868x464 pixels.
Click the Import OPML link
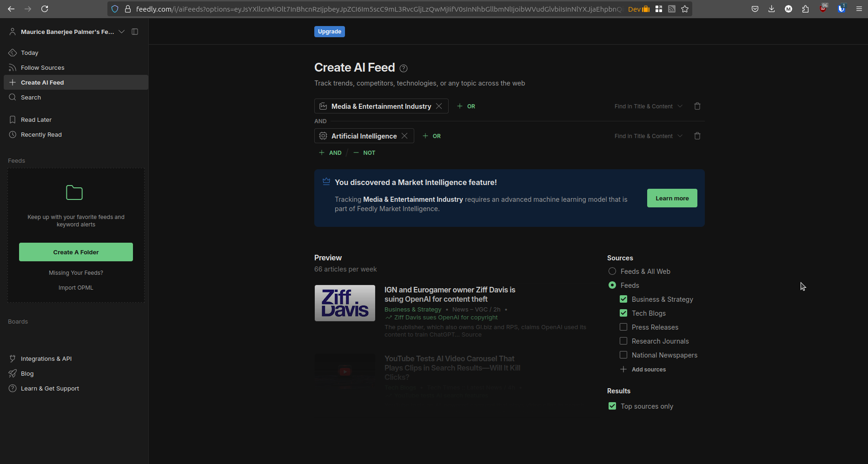[x=76, y=288]
